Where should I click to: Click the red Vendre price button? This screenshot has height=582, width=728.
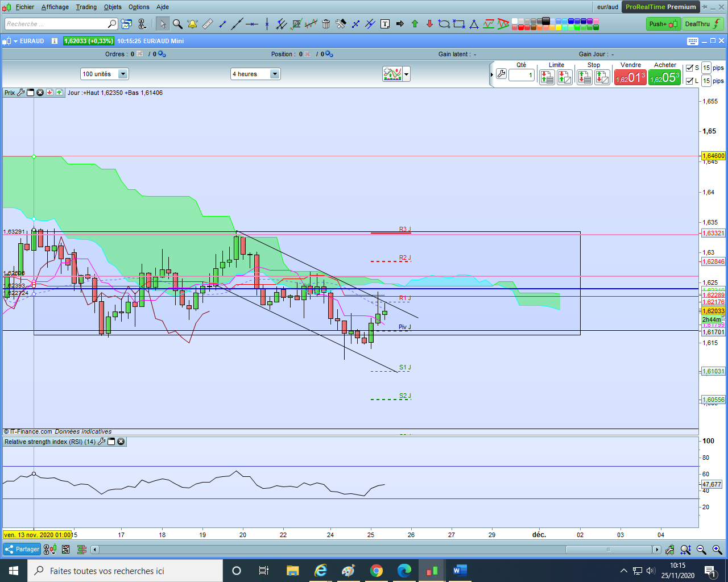pos(630,77)
